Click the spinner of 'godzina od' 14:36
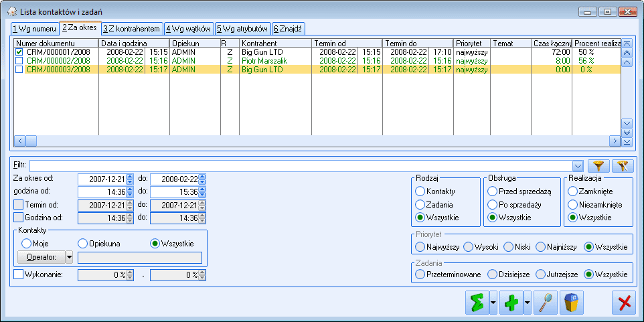 point(130,192)
